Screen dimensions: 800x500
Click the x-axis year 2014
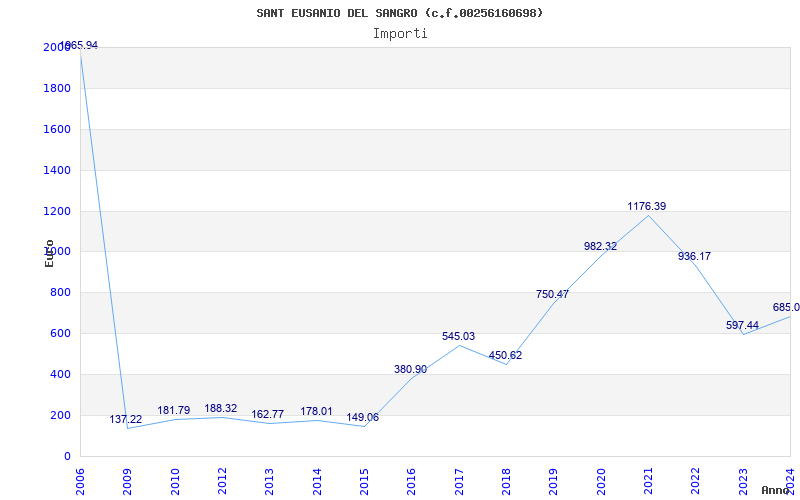pyautogui.click(x=317, y=481)
